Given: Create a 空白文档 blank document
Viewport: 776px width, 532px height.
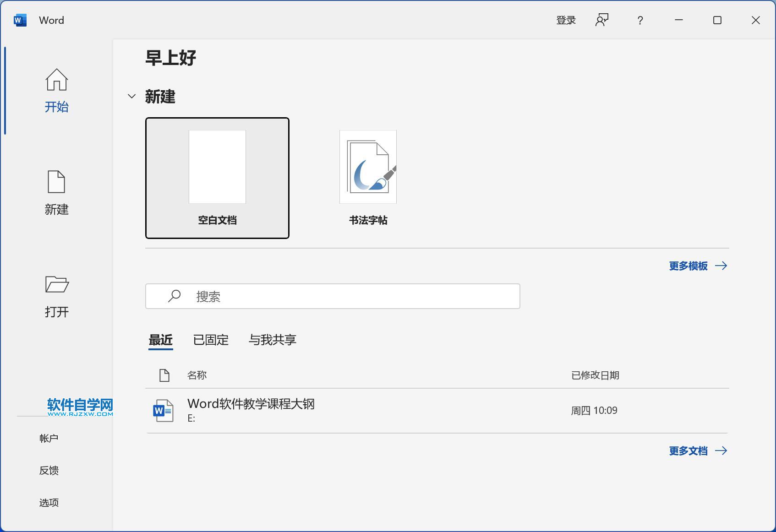Looking at the screenshot, I should tap(217, 179).
